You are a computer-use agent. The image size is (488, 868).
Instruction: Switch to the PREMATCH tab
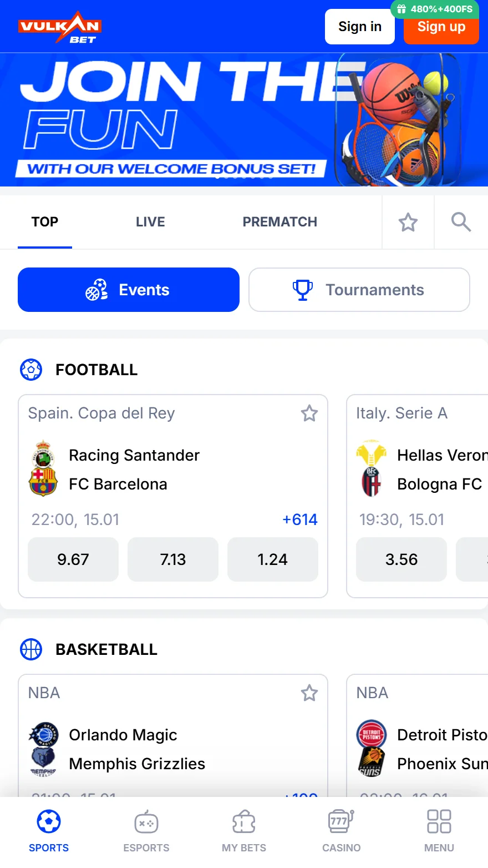point(279,222)
